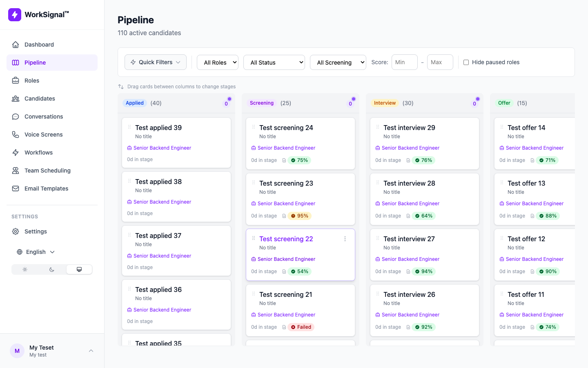Switch to light theme with the sun toggle
Viewport: 588px width, 368px height.
[25, 269]
